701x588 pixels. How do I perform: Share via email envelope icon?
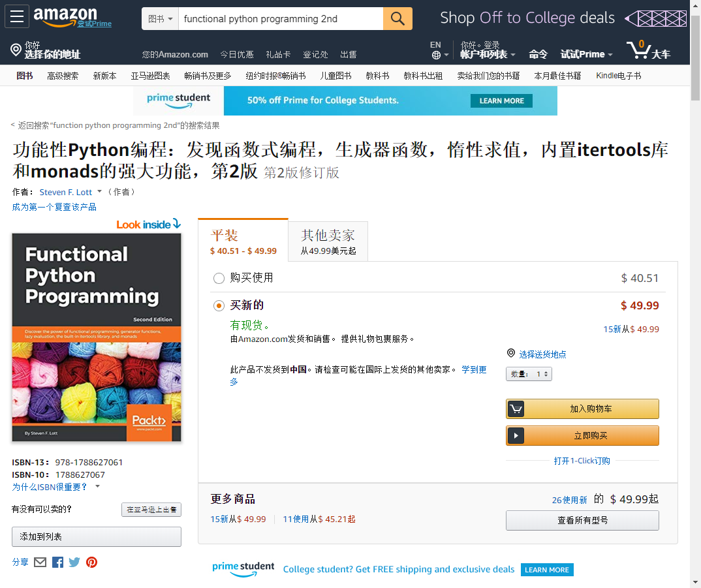click(x=40, y=562)
